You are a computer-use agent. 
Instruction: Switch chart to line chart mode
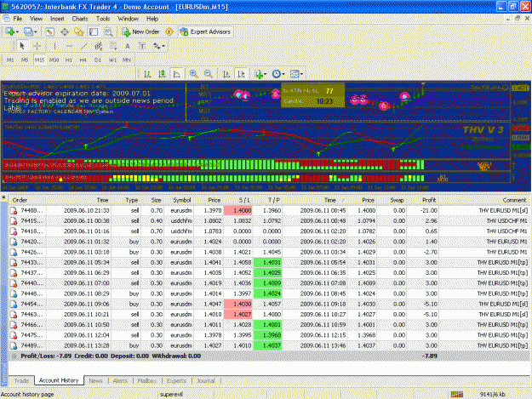177,73
